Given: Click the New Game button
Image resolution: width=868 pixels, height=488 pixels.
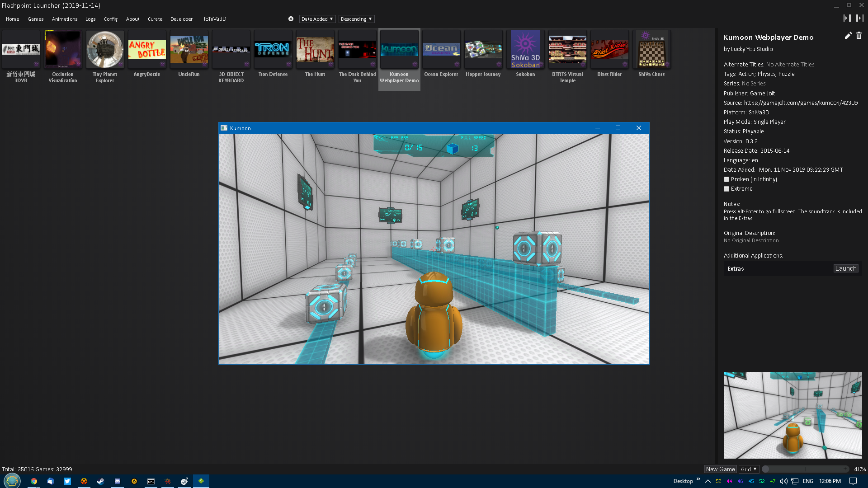Looking at the screenshot, I should pos(720,469).
